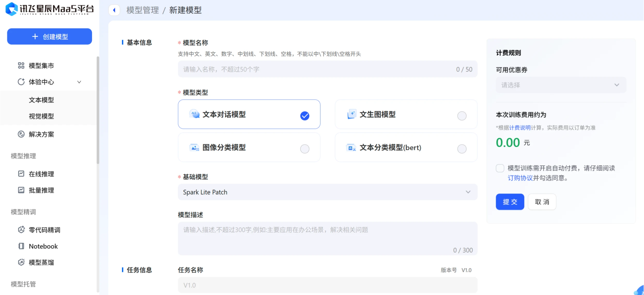This screenshot has height=295, width=644.
Task: Open the 可用优惠券 coupon dropdown
Action: click(x=560, y=85)
